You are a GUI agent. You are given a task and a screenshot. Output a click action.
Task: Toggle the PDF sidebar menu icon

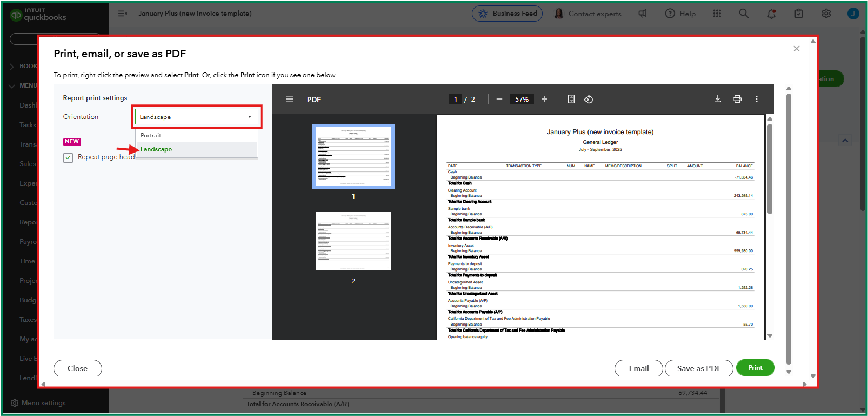(x=290, y=99)
